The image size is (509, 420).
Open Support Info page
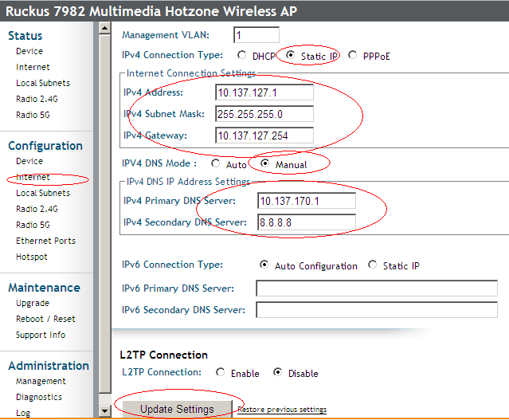click(x=41, y=335)
